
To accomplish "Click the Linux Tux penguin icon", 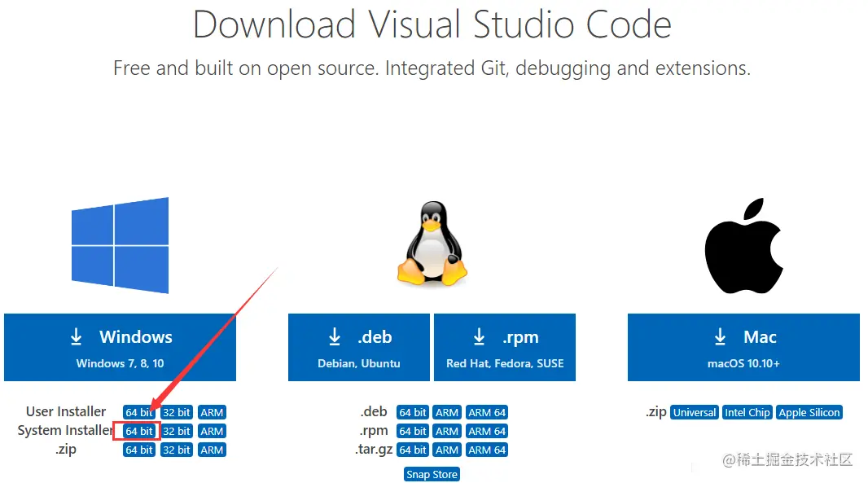I will pos(432,244).
